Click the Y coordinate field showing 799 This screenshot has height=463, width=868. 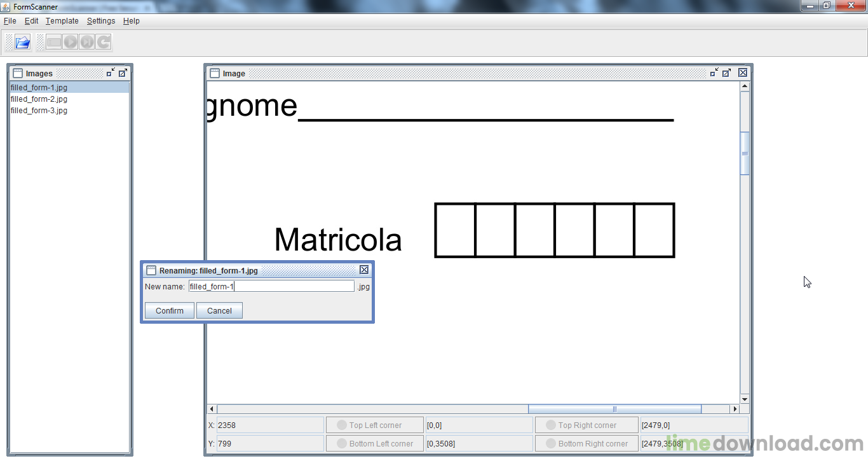point(270,443)
